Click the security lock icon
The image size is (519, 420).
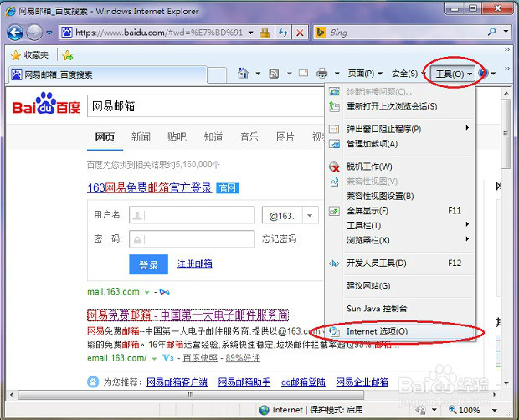coord(265,33)
